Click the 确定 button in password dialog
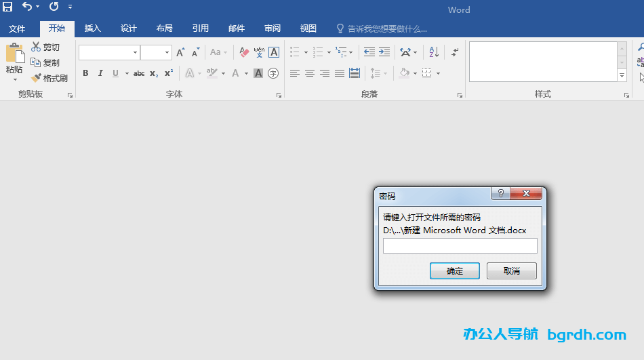The image size is (644, 360). pos(455,271)
